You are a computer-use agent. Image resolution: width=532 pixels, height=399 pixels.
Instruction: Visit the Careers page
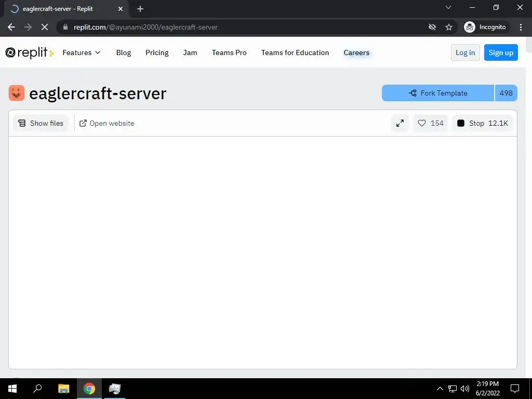356,52
